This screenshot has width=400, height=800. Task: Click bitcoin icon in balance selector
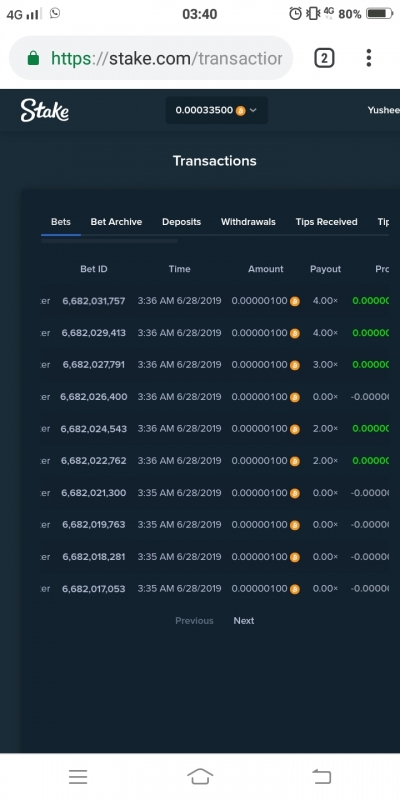[240, 111]
